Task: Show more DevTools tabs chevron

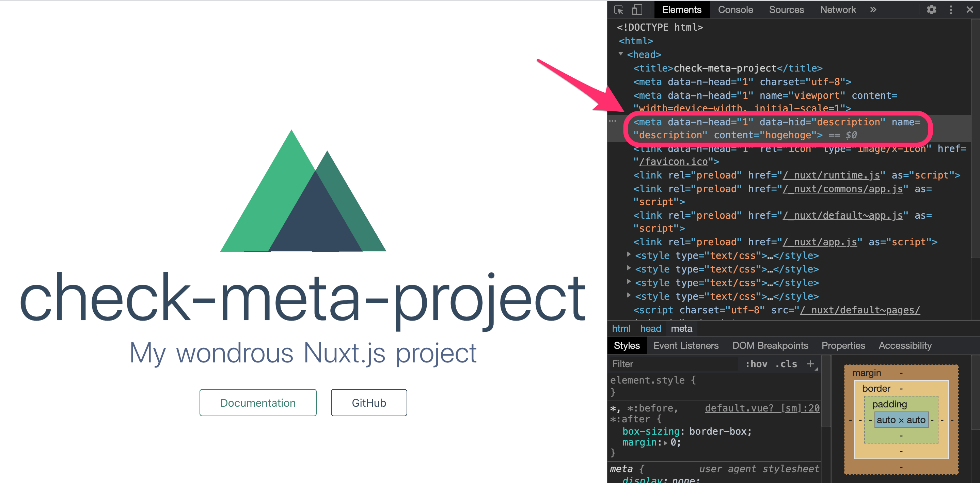Action: (x=873, y=10)
